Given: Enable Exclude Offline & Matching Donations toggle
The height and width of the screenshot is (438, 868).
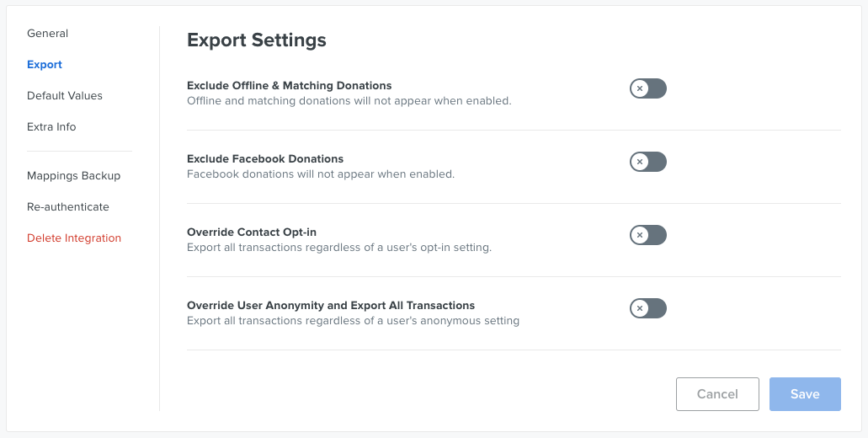Looking at the screenshot, I should tap(647, 88).
